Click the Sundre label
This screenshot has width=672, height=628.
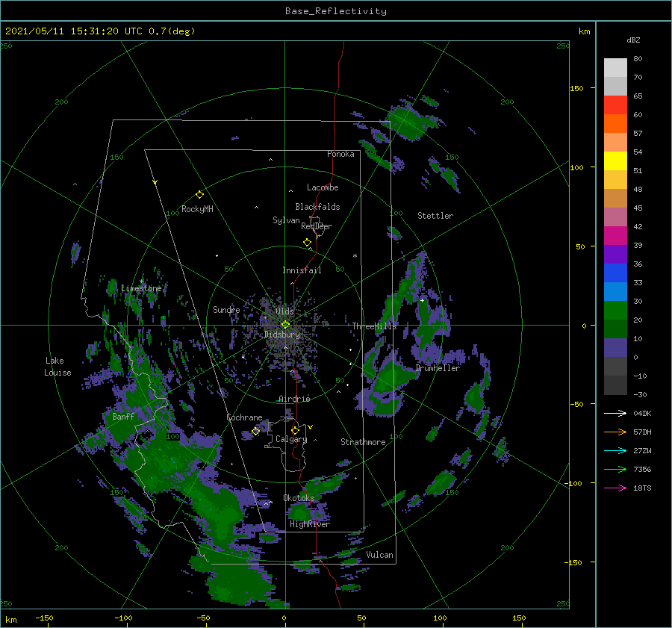point(226,309)
